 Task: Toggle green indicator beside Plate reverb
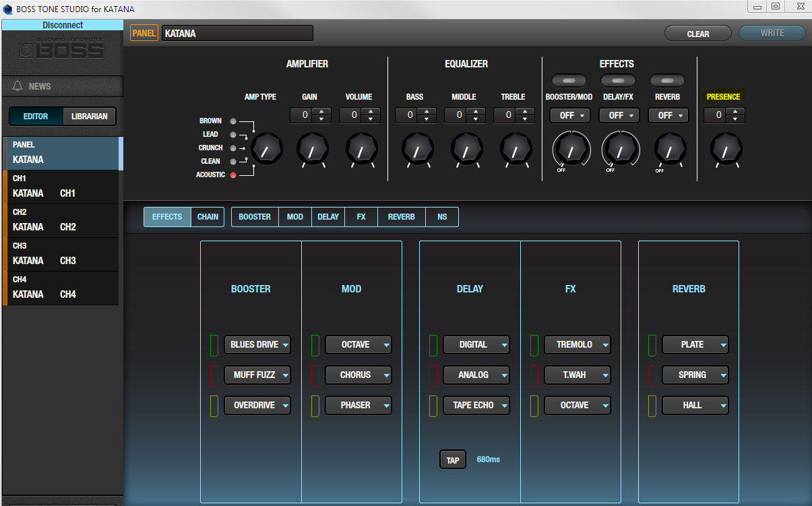tap(652, 345)
